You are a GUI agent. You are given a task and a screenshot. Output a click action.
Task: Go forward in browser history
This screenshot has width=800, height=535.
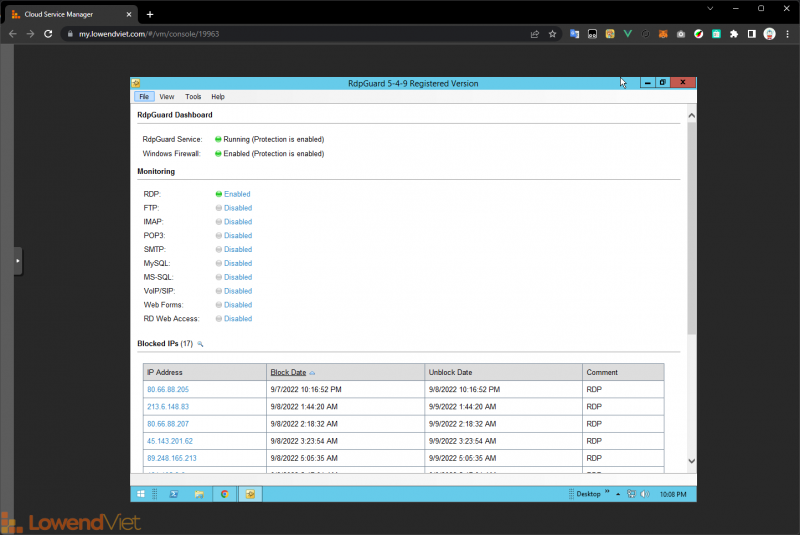click(30, 34)
